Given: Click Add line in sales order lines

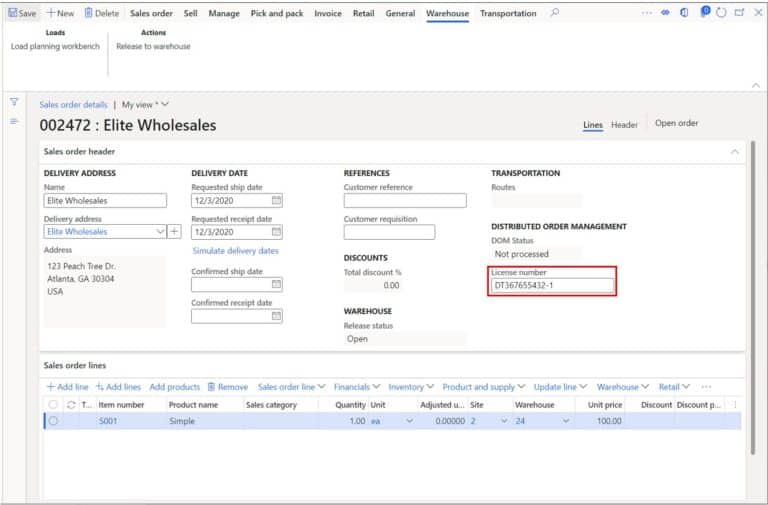Looking at the screenshot, I should click(68, 387).
